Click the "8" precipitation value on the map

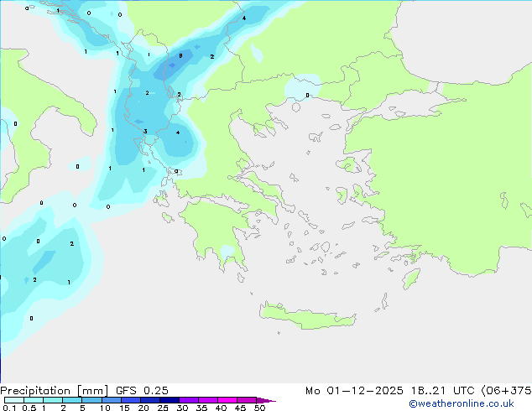(x=180, y=55)
